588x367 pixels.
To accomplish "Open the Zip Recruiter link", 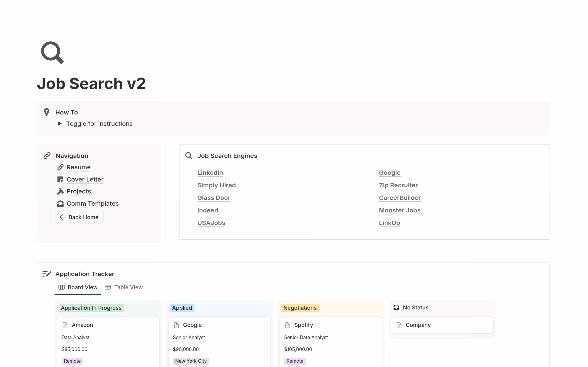I will click(398, 185).
